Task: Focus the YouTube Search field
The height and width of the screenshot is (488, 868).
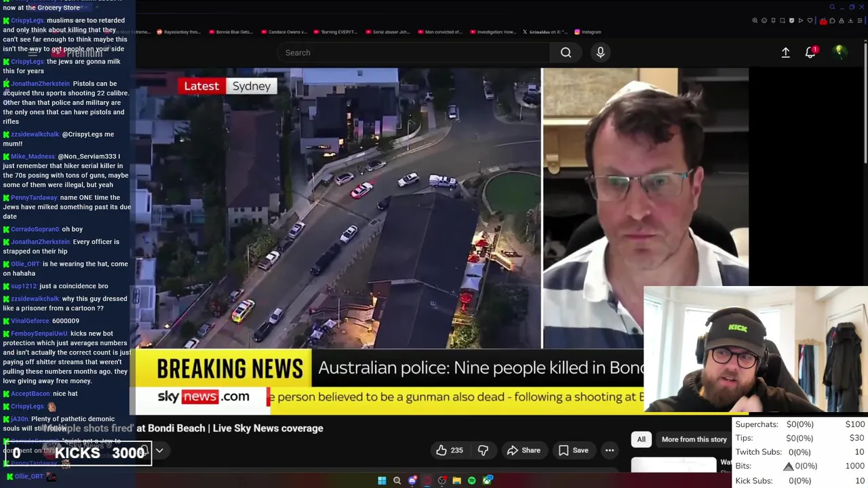Action: point(414,52)
